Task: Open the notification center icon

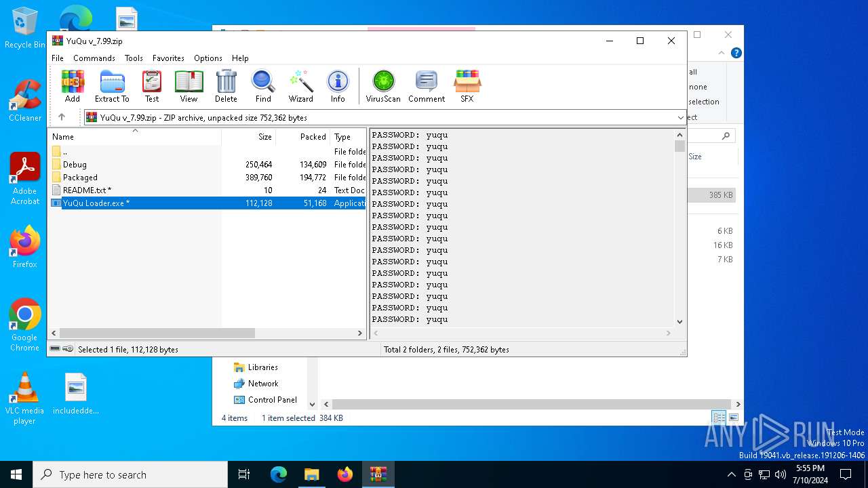Action: (x=846, y=474)
